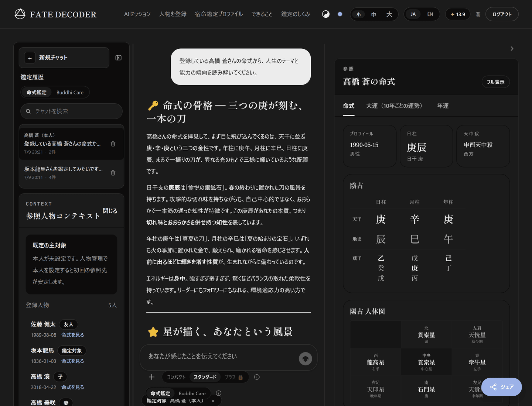Click the プロフィール 1990-05-15 card

[369, 146]
